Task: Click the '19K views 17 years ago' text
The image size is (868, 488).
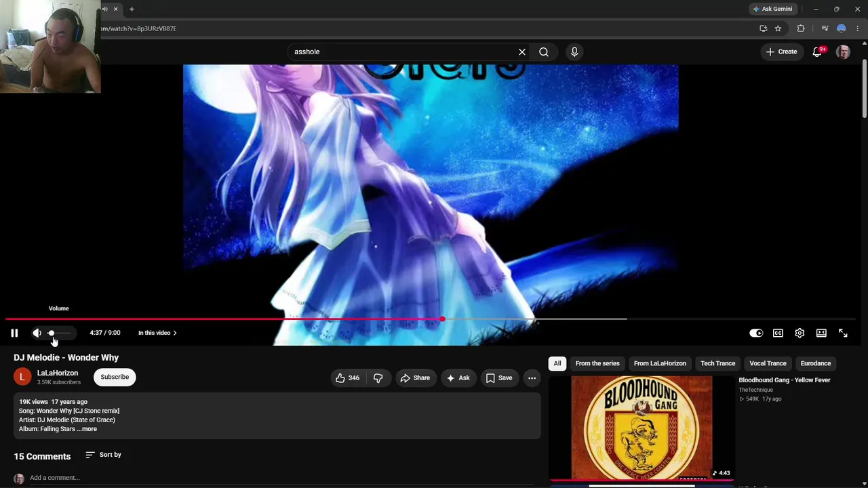Action: click(53, 402)
